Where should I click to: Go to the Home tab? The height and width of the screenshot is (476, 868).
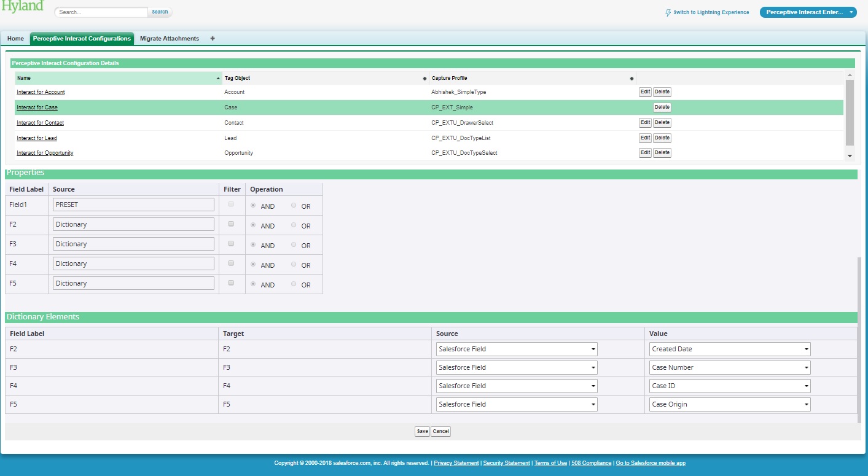(15, 39)
